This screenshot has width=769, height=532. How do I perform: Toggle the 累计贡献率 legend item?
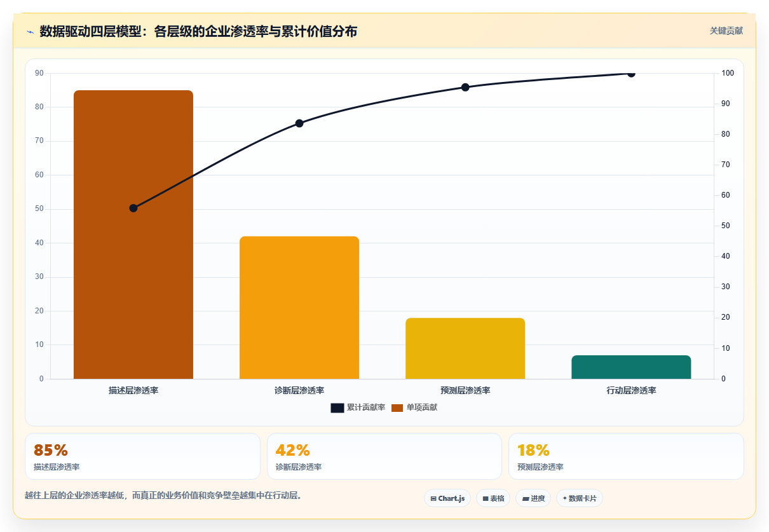coord(358,407)
